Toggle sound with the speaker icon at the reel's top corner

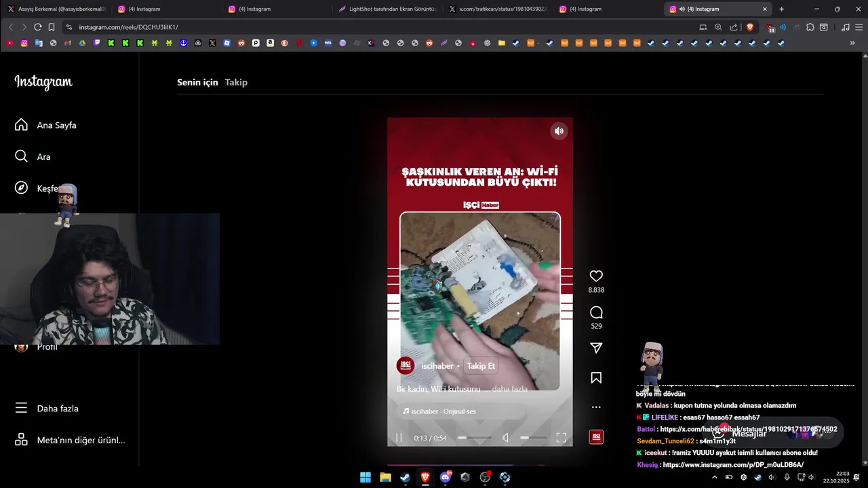(x=559, y=131)
